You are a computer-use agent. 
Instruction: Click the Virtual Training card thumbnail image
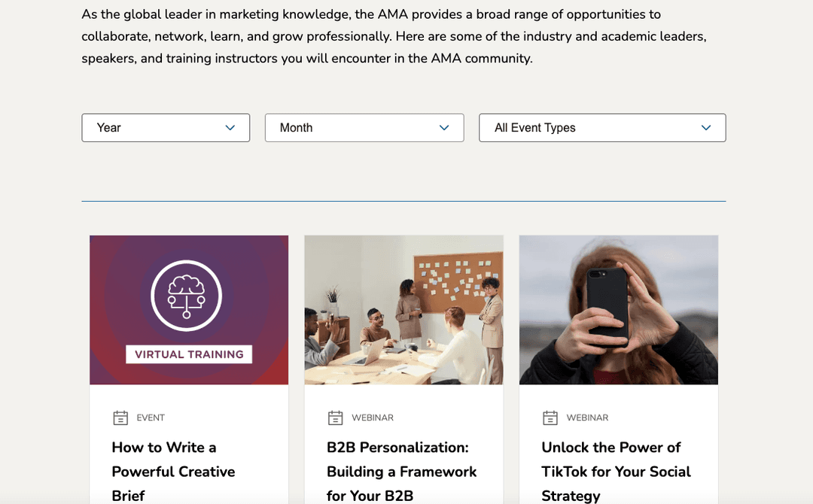188,309
